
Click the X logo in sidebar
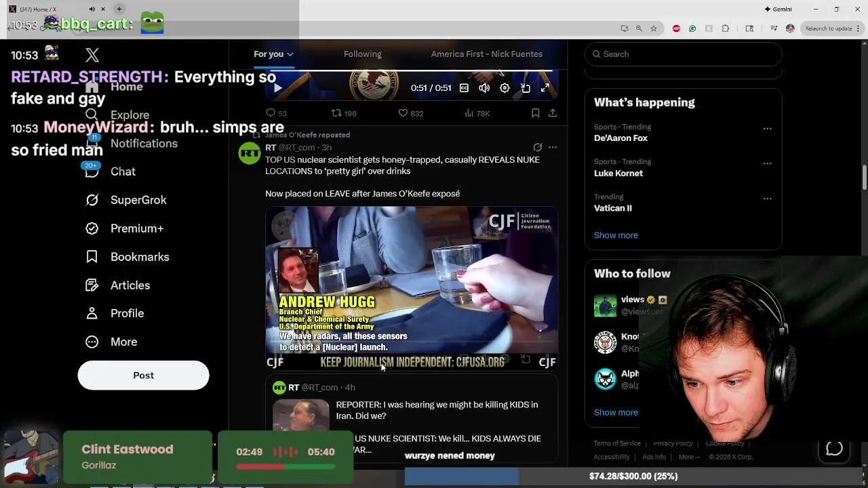point(92,56)
